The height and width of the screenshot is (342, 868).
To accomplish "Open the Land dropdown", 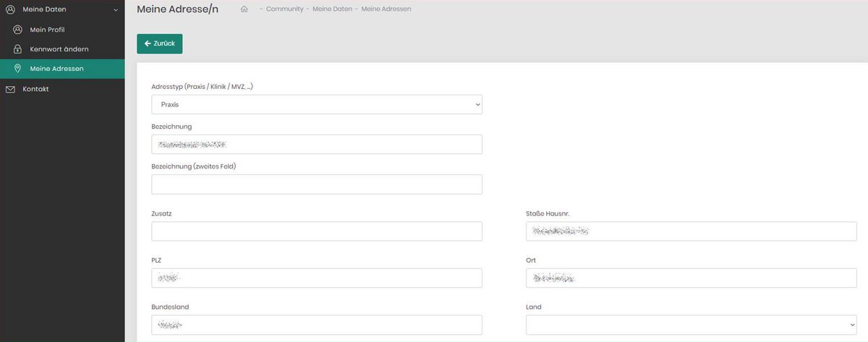I will (x=692, y=325).
